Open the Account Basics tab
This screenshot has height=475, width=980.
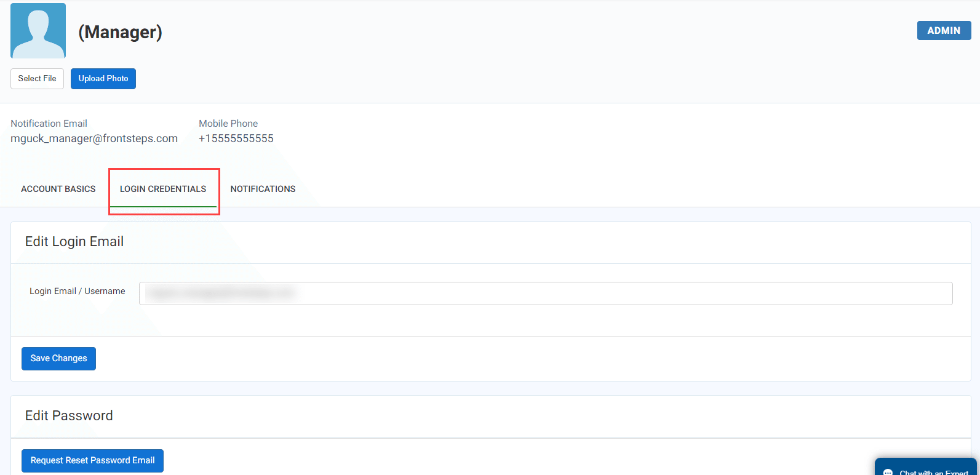tap(58, 189)
